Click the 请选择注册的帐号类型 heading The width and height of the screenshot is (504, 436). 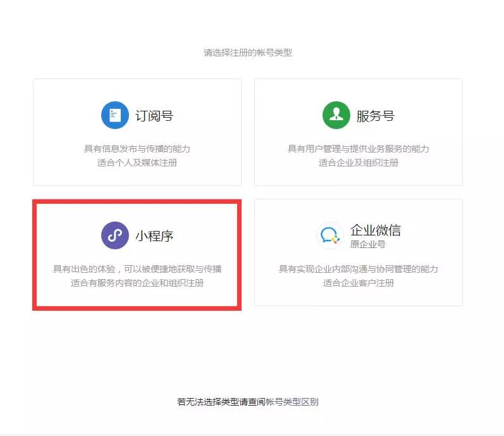(x=248, y=53)
